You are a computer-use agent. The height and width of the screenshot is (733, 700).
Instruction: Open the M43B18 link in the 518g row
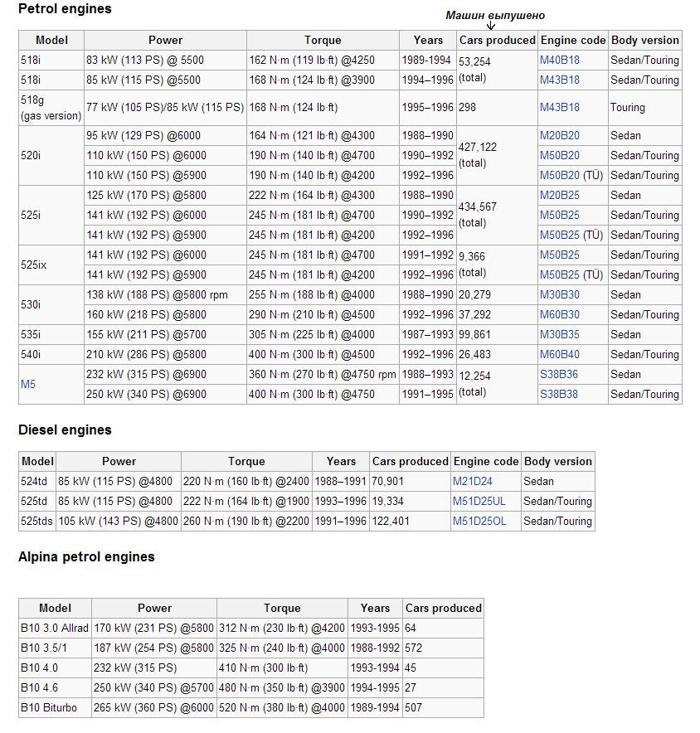pyautogui.click(x=559, y=108)
